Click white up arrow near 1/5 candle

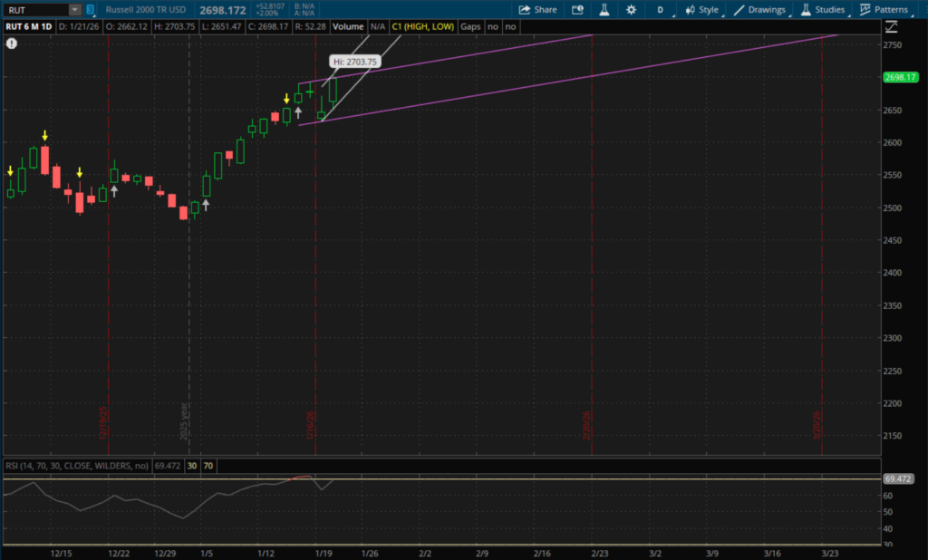click(206, 206)
